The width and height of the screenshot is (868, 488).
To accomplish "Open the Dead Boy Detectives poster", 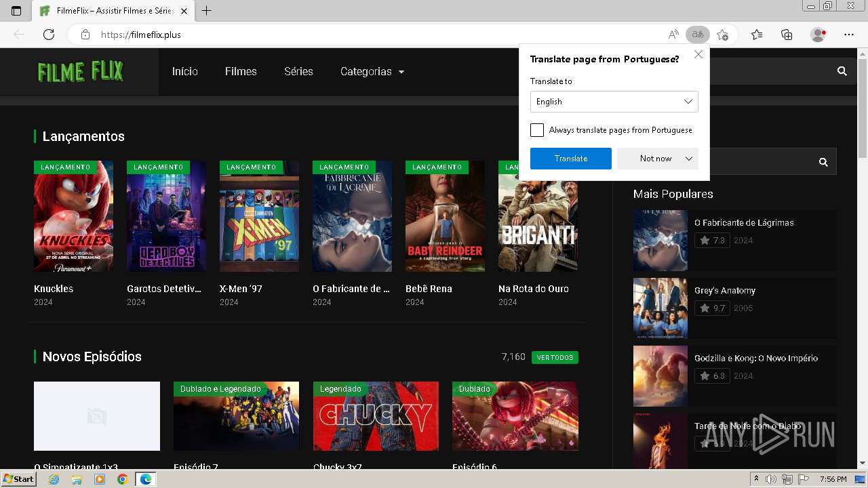I will [166, 216].
